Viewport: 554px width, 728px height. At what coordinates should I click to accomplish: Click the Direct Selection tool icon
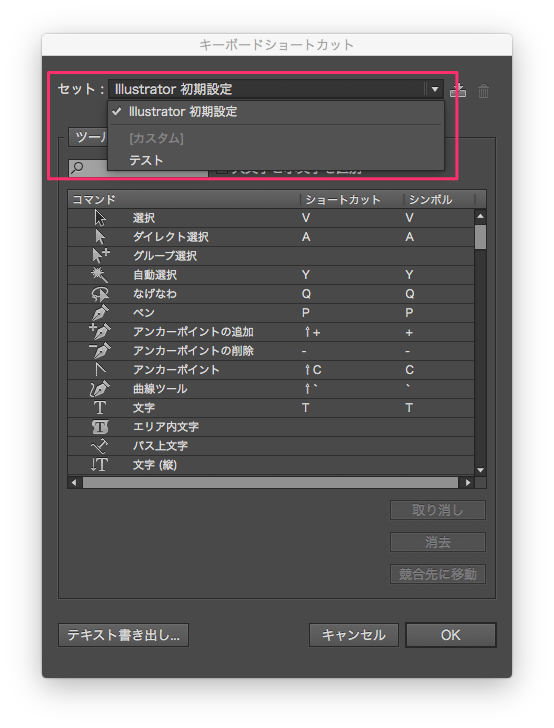[x=100, y=237]
